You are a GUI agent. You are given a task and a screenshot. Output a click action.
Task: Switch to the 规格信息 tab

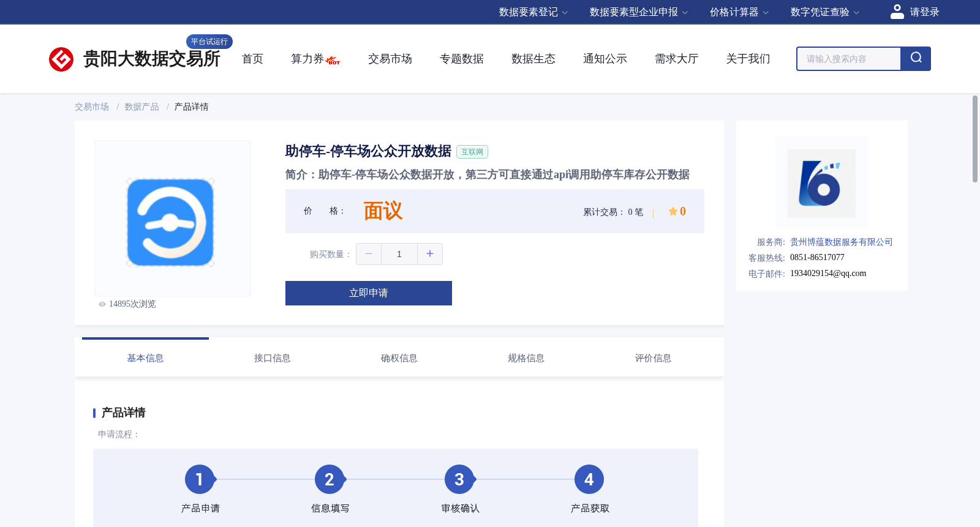coord(526,358)
